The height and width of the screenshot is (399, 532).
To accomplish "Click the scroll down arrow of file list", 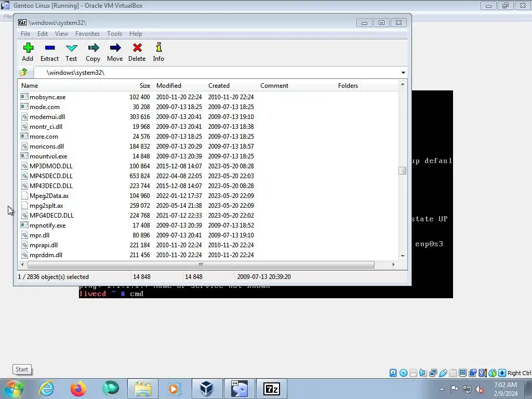I will [x=403, y=256].
